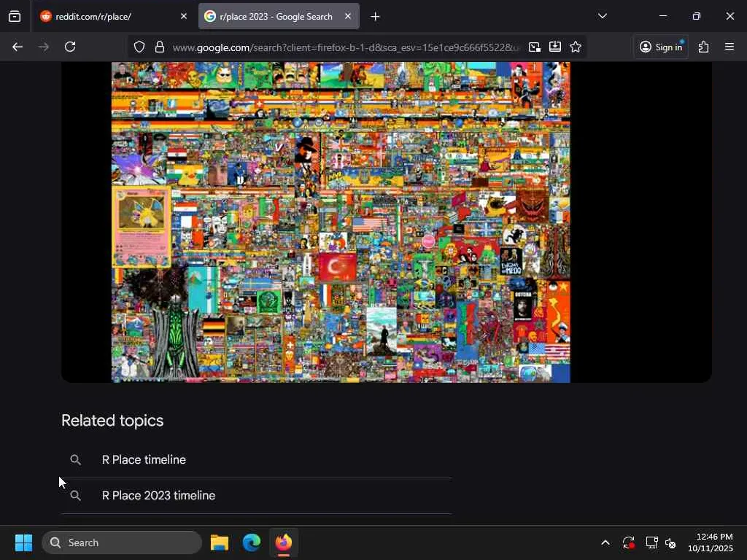
Task: Open the display/network tray icon
Action: pyautogui.click(x=651, y=542)
